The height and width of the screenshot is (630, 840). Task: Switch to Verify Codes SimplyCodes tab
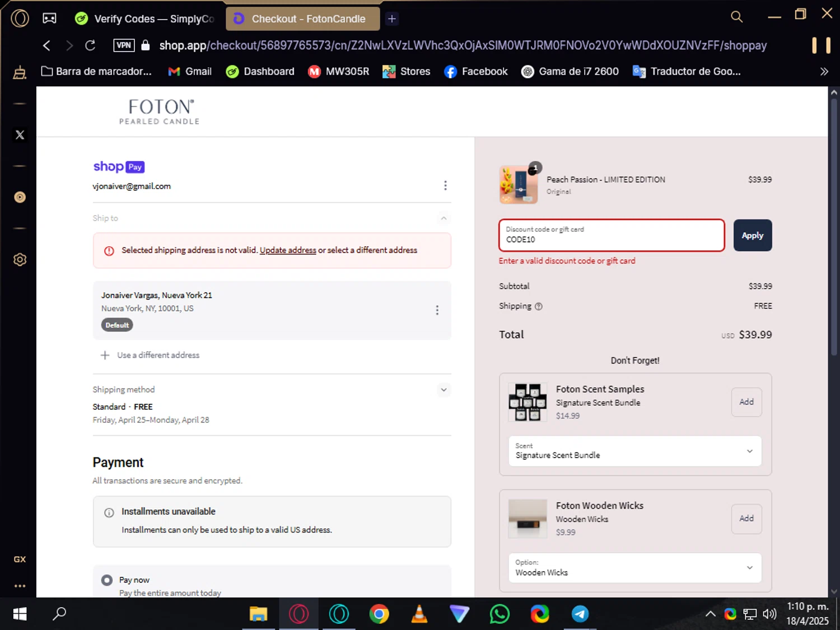coord(146,18)
